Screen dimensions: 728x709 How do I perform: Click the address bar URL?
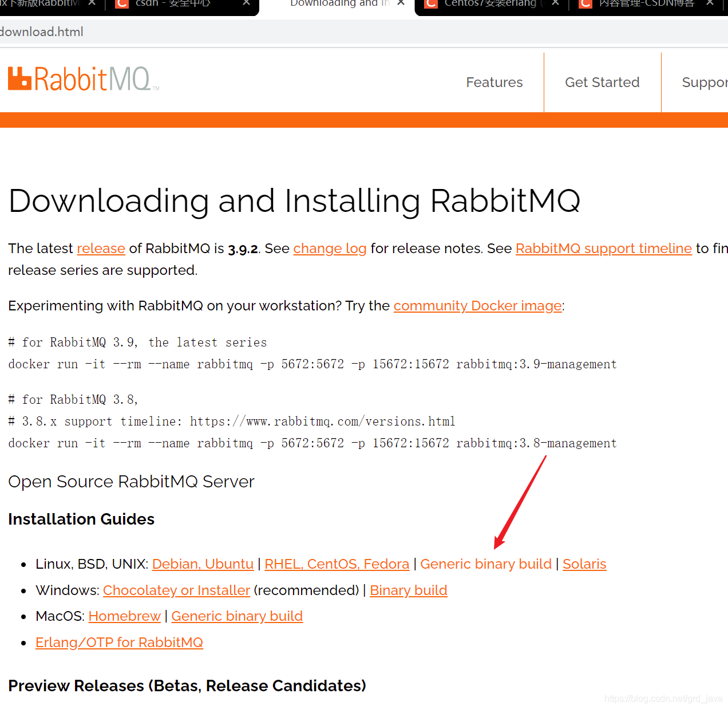click(x=42, y=32)
